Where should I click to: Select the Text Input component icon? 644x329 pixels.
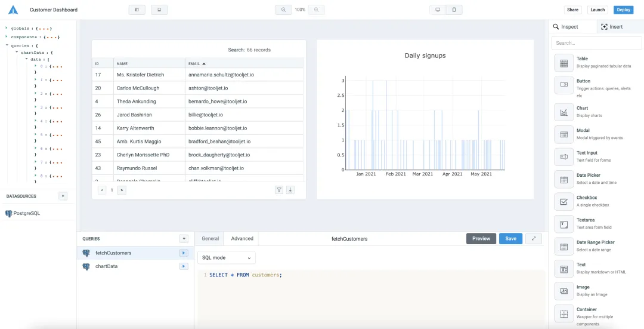564,156
